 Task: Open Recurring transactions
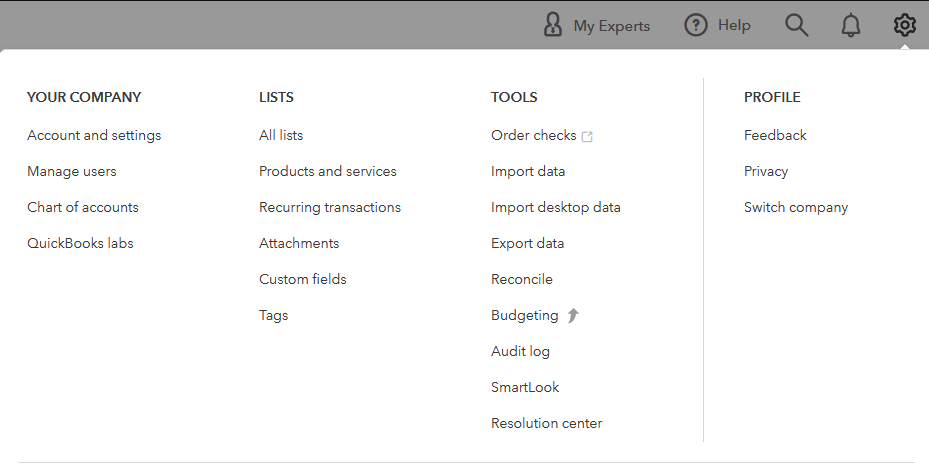(x=330, y=207)
